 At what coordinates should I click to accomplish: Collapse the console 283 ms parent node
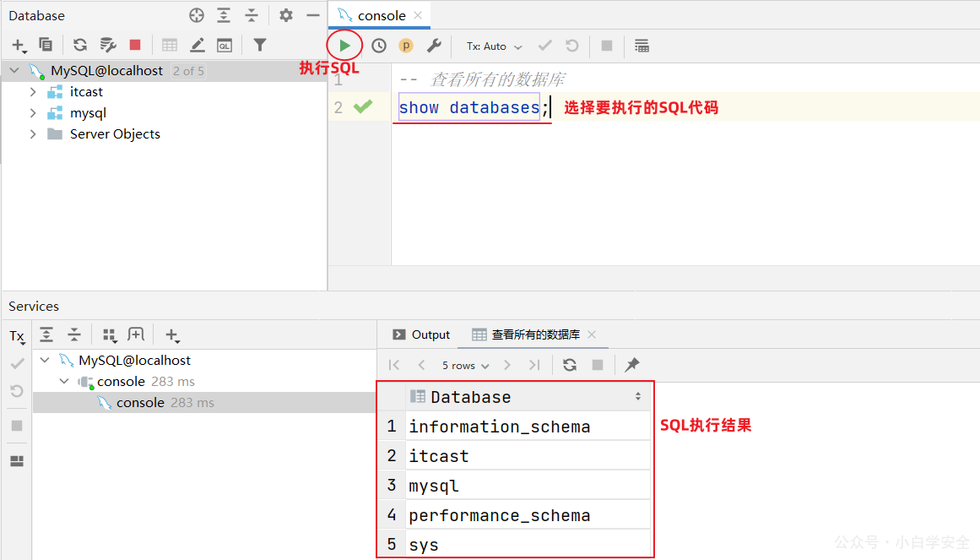[x=64, y=382]
